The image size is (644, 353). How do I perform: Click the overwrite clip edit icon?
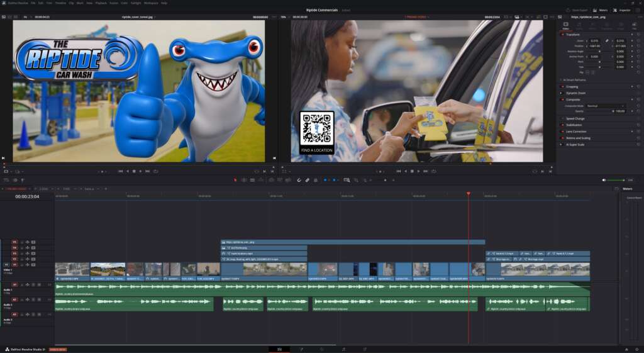coord(280,180)
